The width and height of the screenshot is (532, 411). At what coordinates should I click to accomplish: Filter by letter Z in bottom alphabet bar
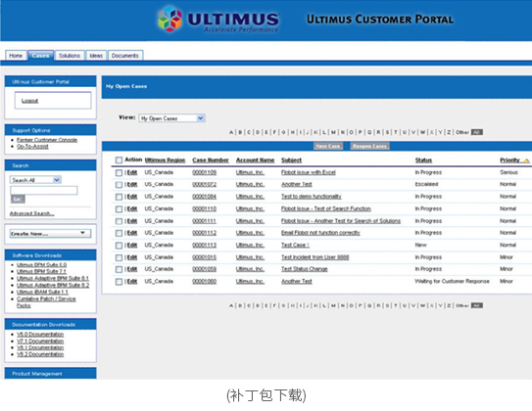coord(449,305)
